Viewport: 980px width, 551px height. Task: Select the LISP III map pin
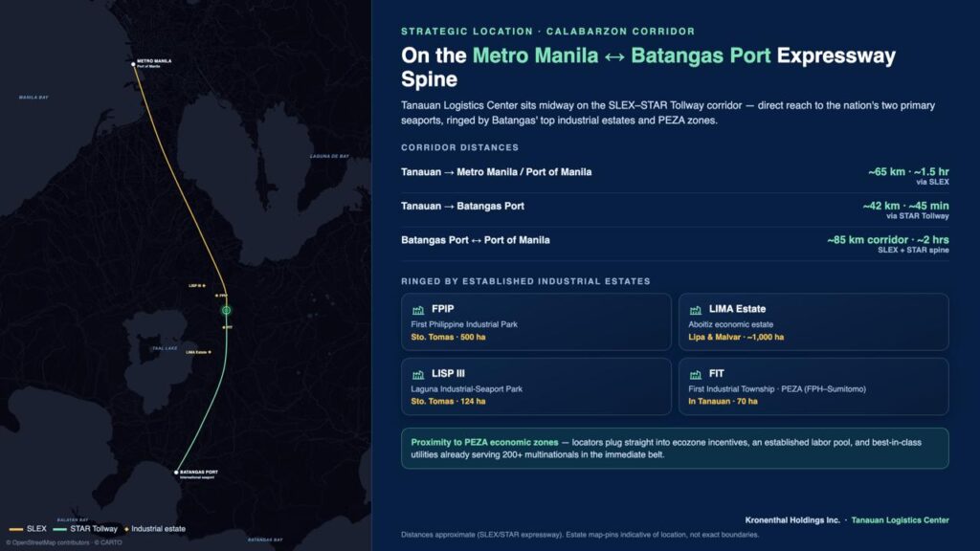point(204,285)
